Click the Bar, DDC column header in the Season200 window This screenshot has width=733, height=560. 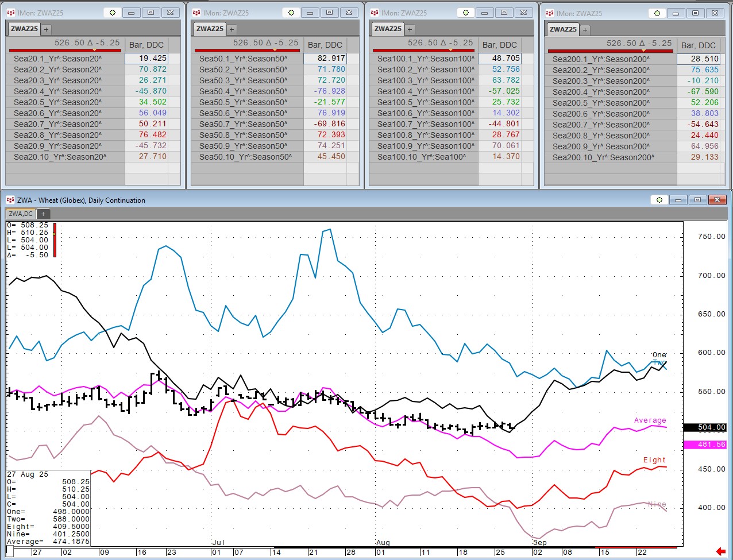699,45
